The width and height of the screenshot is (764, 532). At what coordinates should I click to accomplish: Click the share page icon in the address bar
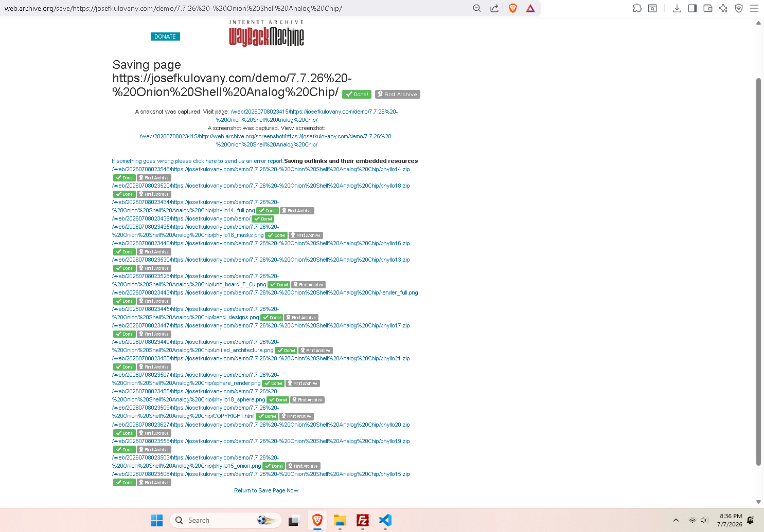point(494,8)
